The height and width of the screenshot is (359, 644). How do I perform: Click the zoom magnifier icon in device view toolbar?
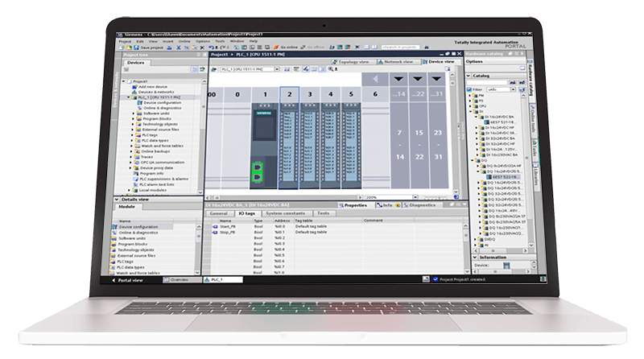coord(331,69)
